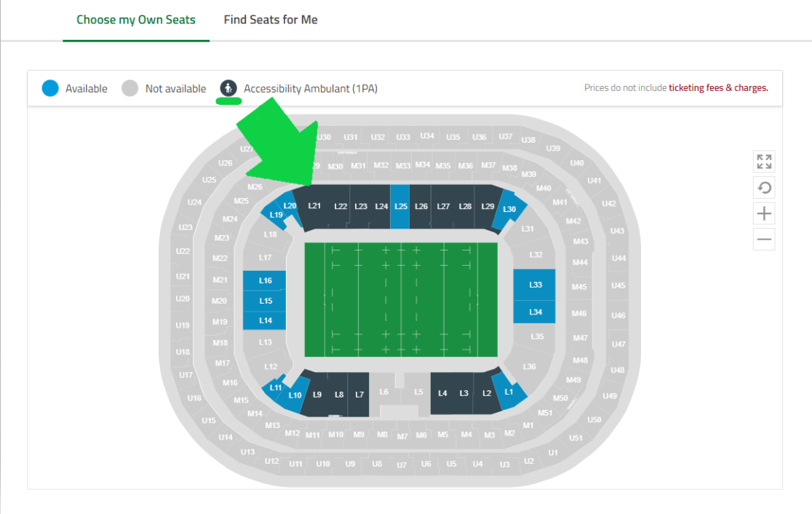Select available section L10

coord(295,395)
